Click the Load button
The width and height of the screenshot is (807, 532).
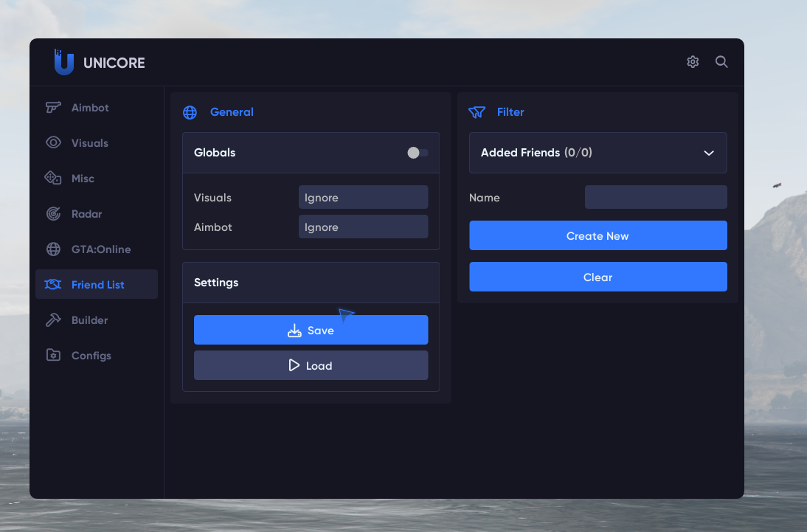click(x=311, y=365)
